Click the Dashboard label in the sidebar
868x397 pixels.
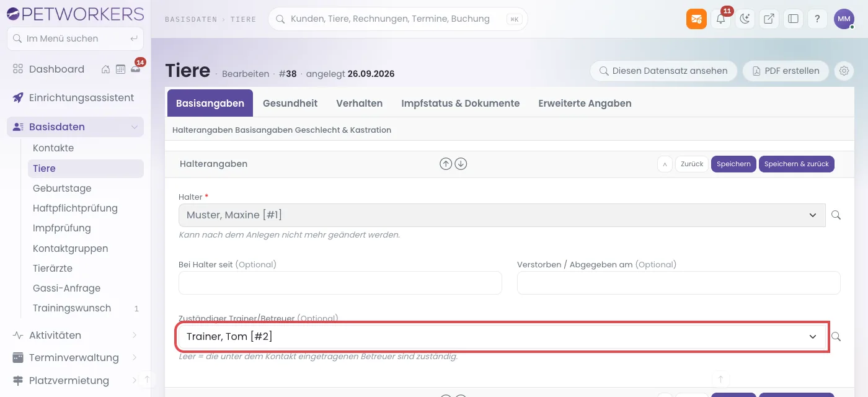[56, 69]
